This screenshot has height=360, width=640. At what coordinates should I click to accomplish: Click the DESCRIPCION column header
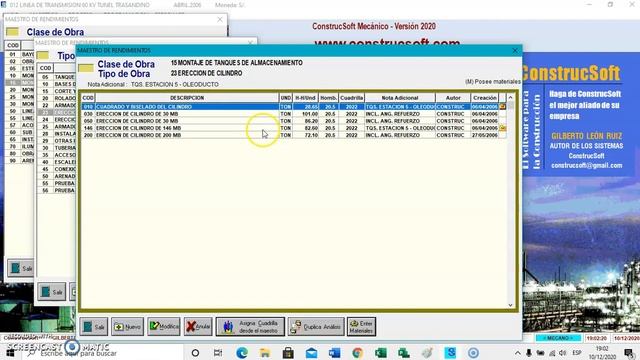187,98
